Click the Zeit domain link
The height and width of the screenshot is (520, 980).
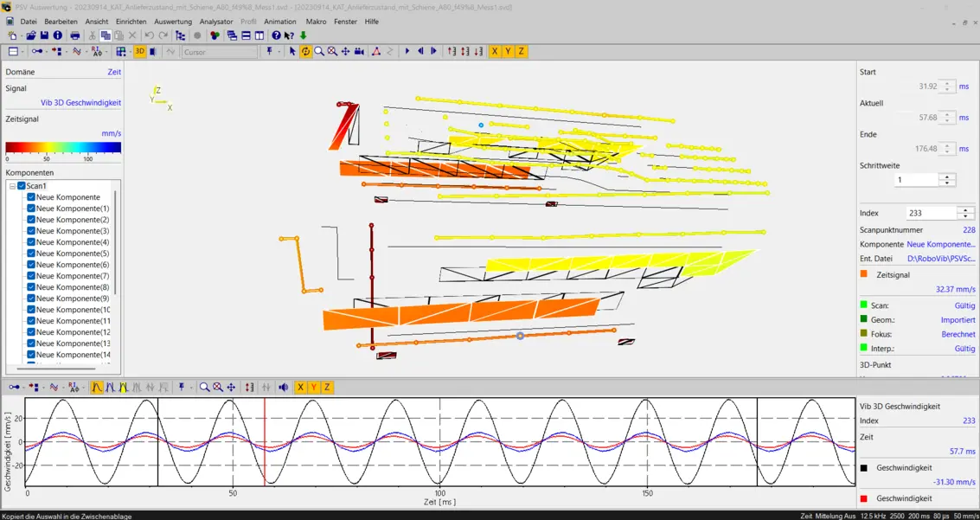click(x=114, y=73)
